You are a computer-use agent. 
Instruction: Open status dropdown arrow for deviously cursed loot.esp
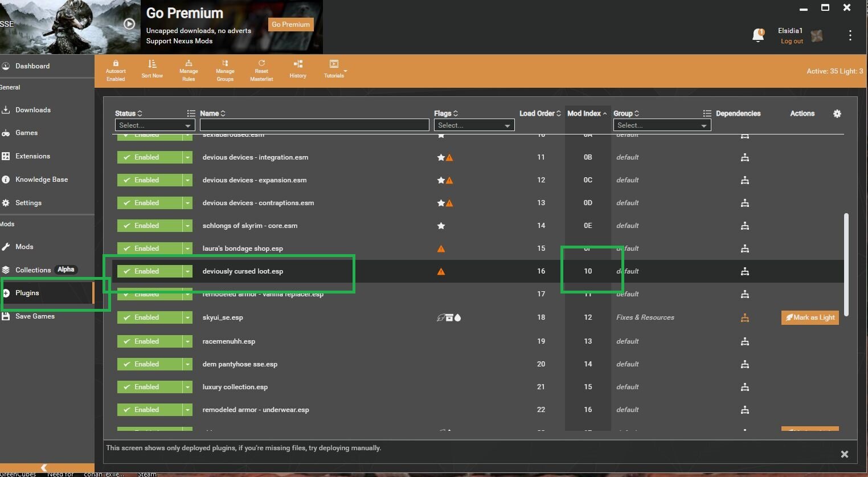coord(187,271)
